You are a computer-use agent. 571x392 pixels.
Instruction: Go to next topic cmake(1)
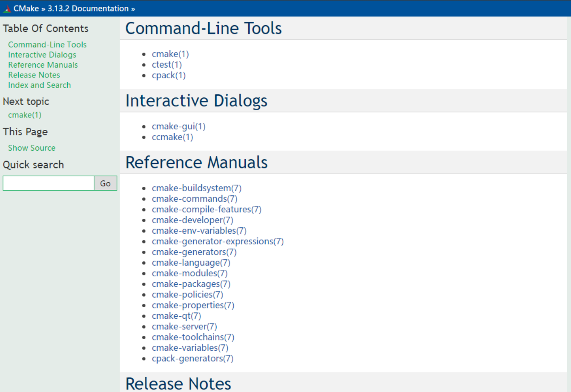coord(25,114)
